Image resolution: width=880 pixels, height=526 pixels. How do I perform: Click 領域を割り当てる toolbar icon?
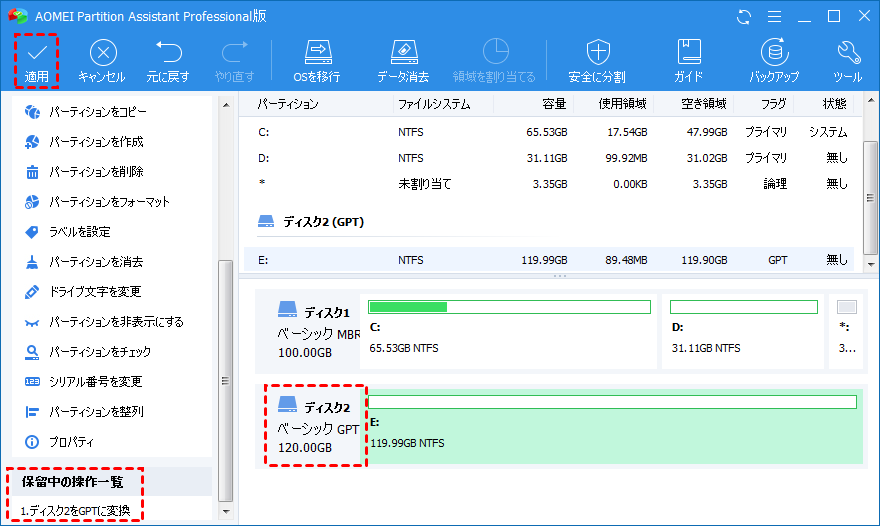(x=494, y=61)
